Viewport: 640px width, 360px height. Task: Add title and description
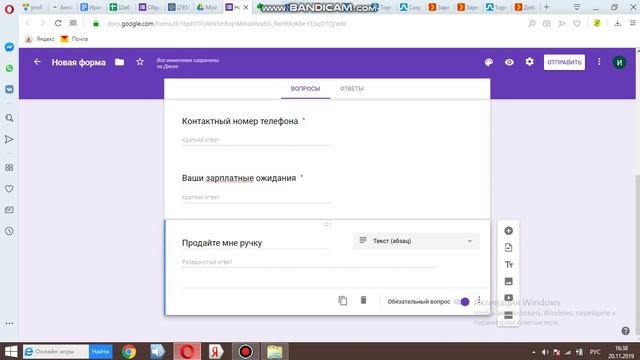coord(508,264)
